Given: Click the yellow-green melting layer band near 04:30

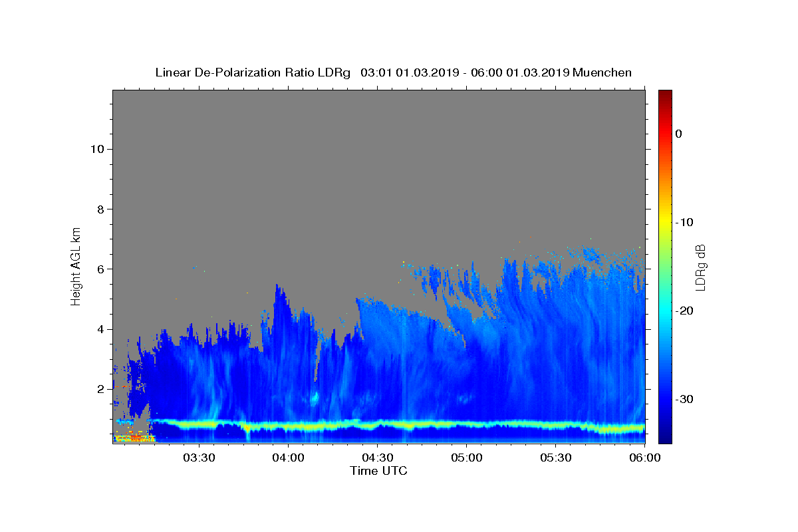Looking at the screenshot, I should coord(377,424).
